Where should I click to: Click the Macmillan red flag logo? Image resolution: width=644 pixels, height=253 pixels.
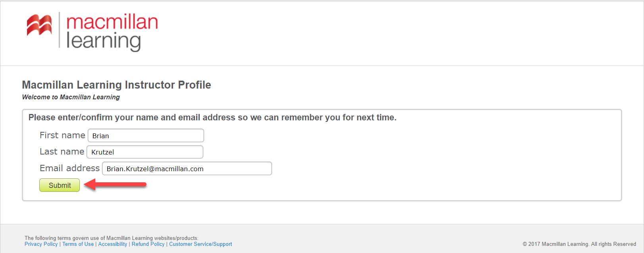39,25
